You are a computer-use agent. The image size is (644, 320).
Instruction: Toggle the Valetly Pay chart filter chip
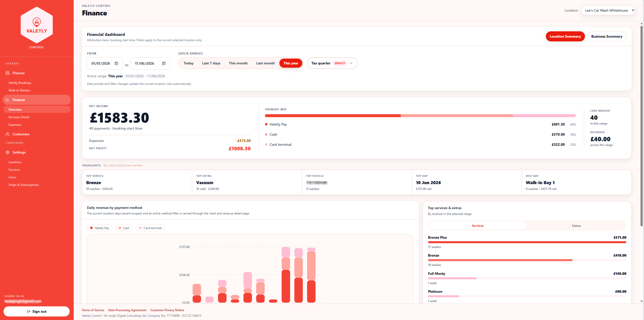click(99, 228)
